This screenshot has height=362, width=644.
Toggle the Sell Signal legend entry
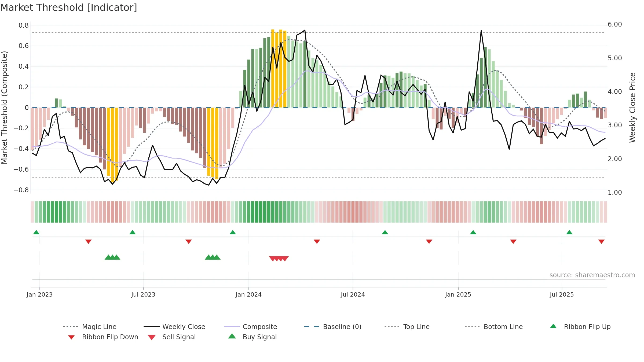(x=172, y=337)
